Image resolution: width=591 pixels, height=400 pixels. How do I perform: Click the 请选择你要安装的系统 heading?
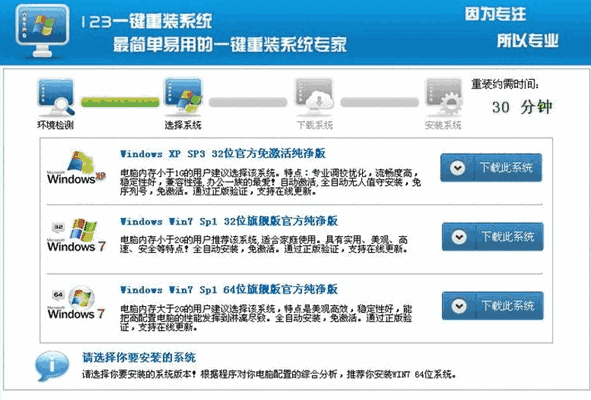pos(139,357)
